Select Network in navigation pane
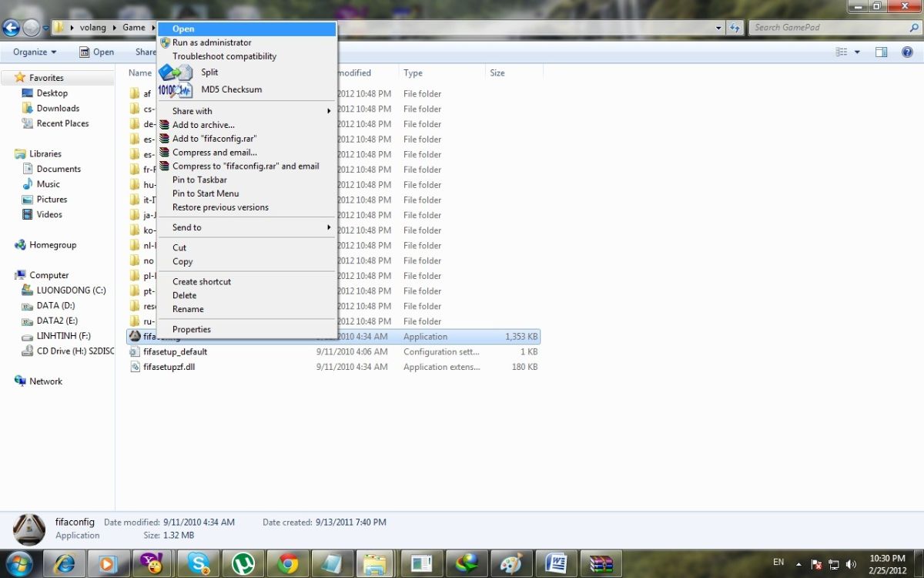Image resolution: width=924 pixels, height=578 pixels. [x=45, y=381]
